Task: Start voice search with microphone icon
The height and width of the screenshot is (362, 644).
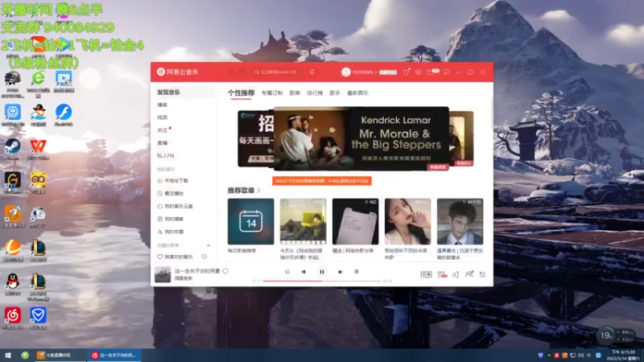Action: [x=312, y=72]
